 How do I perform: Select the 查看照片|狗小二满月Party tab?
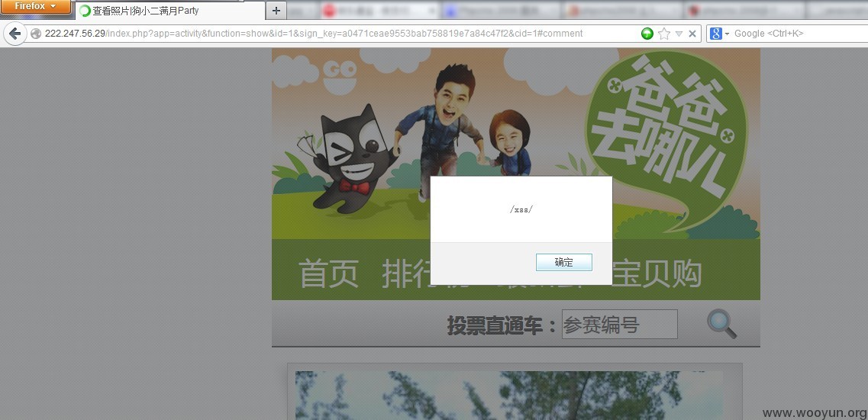click(169, 11)
